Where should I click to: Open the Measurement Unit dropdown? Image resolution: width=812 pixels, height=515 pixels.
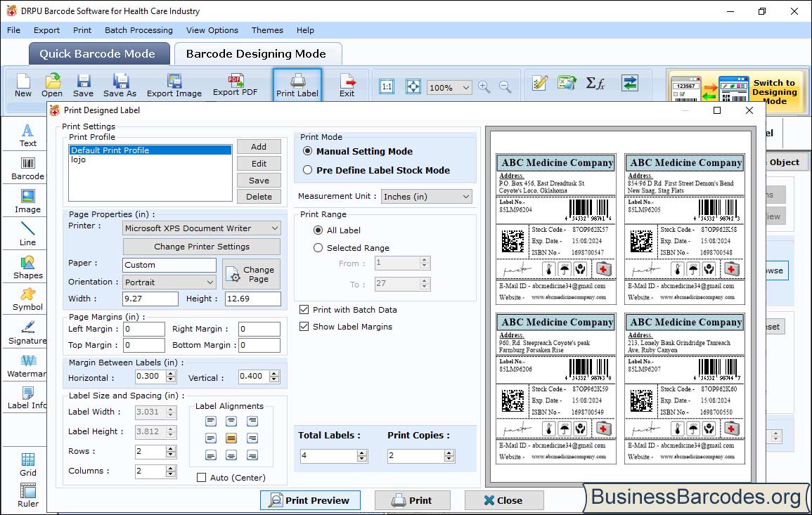[x=427, y=196]
